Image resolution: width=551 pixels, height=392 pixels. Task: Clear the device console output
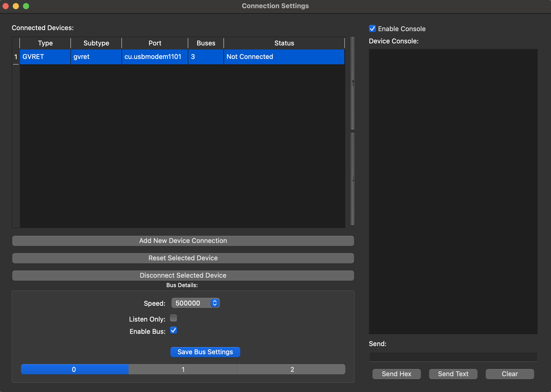tap(509, 374)
